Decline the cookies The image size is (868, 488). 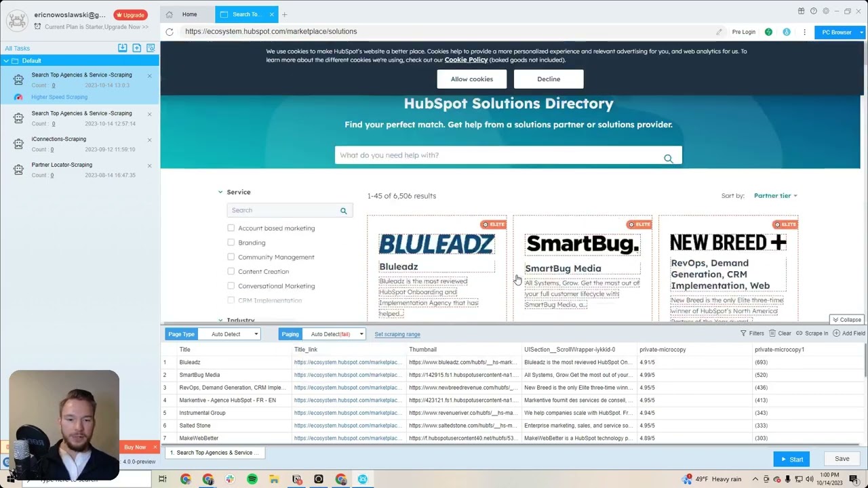pos(549,79)
